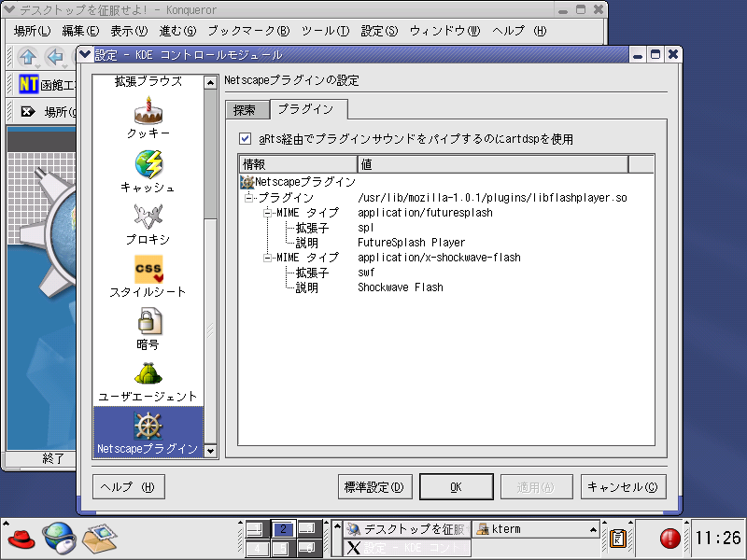Select the Netscapeプラグイン ship wheel module
The height and width of the screenshot is (560, 747).
pos(148,432)
